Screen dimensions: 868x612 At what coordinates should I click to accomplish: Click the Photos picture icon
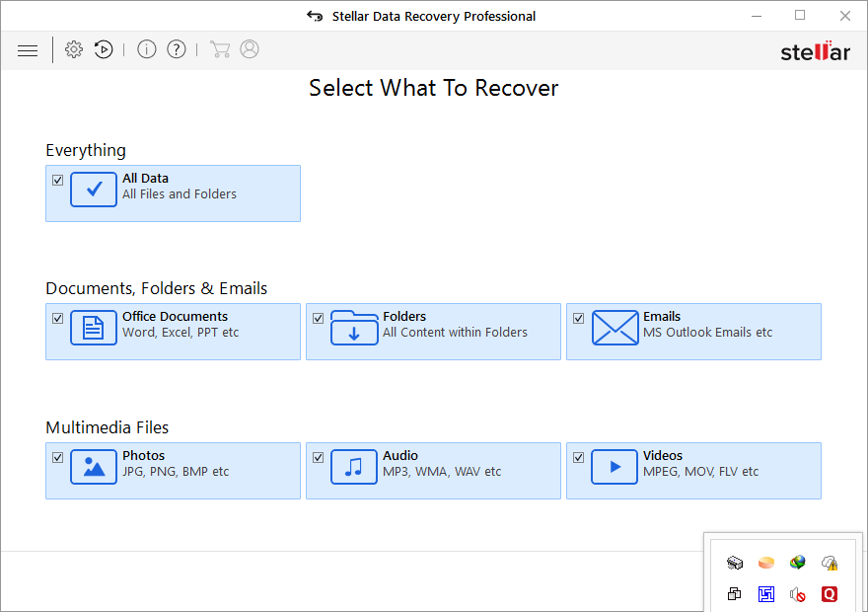point(94,467)
